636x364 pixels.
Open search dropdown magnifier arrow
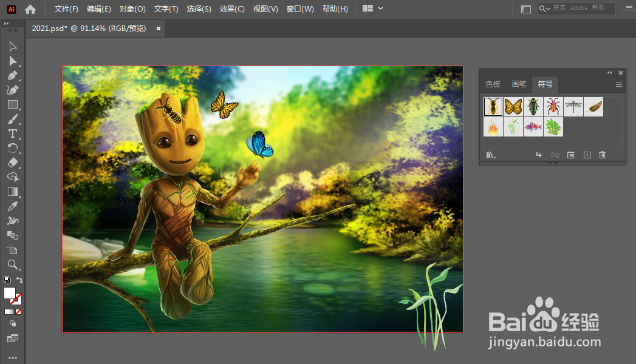click(x=544, y=8)
